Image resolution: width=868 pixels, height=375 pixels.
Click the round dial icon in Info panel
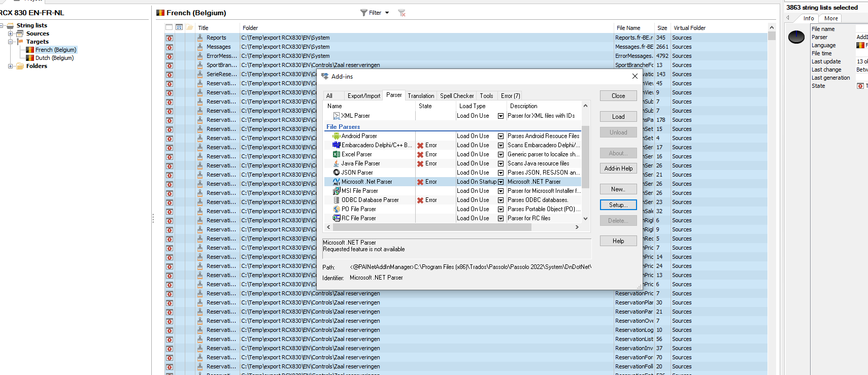coord(796,37)
